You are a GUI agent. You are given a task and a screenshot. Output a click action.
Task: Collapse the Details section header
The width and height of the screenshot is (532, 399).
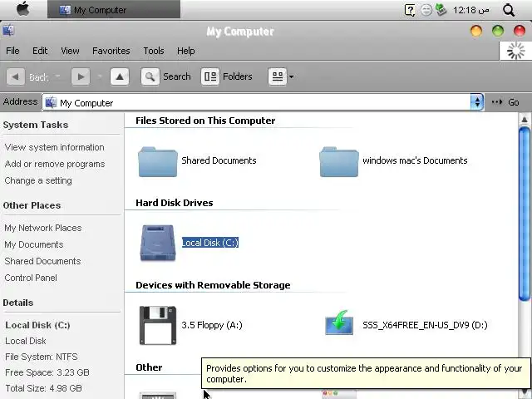(x=18, y=303)
